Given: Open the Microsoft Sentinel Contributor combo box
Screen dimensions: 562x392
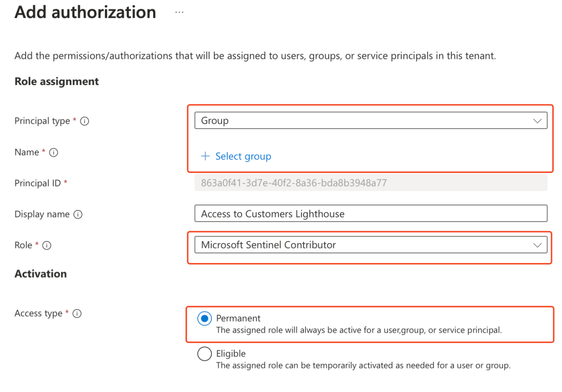Looking at the screenshot, I should pyautogui.click(x=362, y=245).
